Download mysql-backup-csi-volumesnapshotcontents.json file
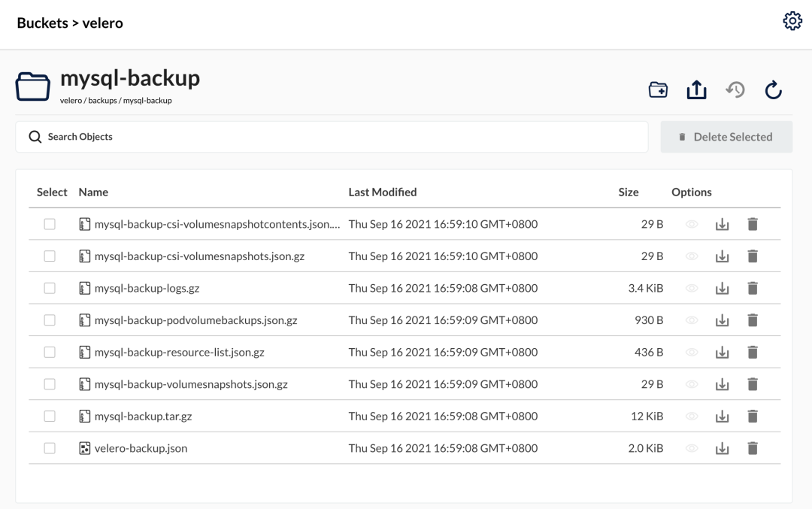 pyautogui.click(x=722, y=224)
